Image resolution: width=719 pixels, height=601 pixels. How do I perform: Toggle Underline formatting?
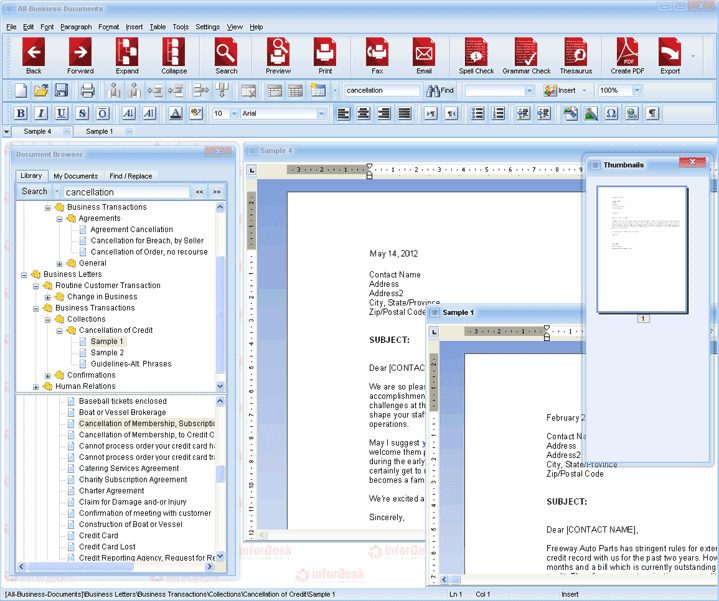point(61,113)
